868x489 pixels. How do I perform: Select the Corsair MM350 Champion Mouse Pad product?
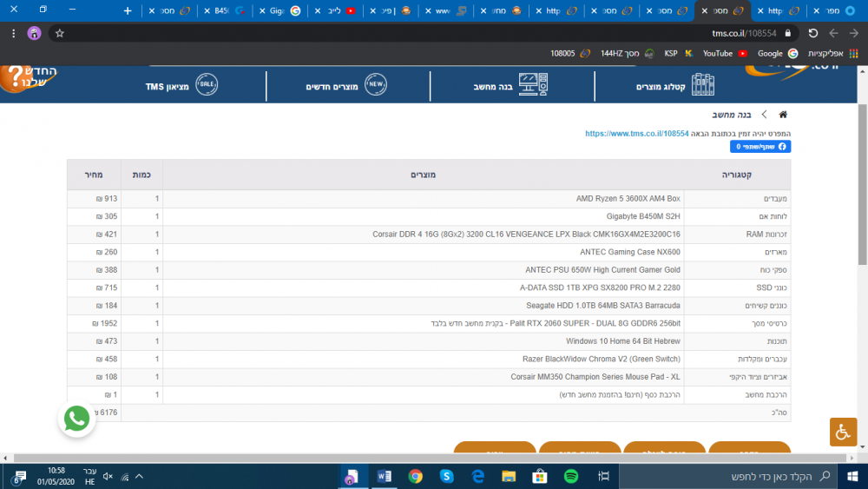[x=595, y=377]
